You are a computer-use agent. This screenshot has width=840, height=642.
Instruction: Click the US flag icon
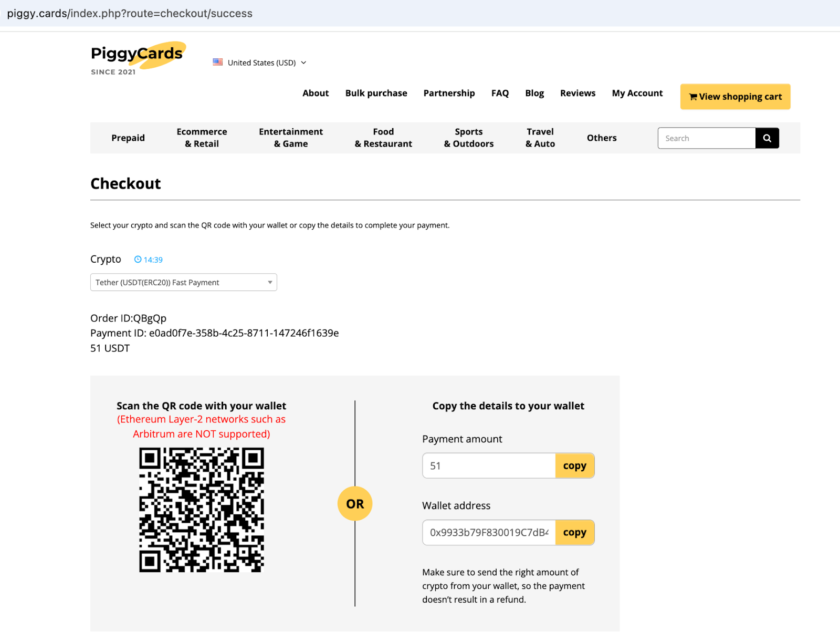tap(217, 62)
